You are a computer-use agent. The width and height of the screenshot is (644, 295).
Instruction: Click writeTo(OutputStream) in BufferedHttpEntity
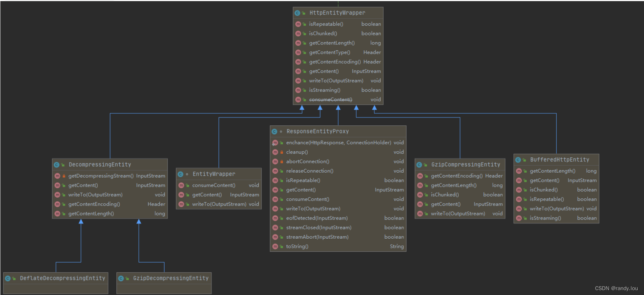click(557, 209)
